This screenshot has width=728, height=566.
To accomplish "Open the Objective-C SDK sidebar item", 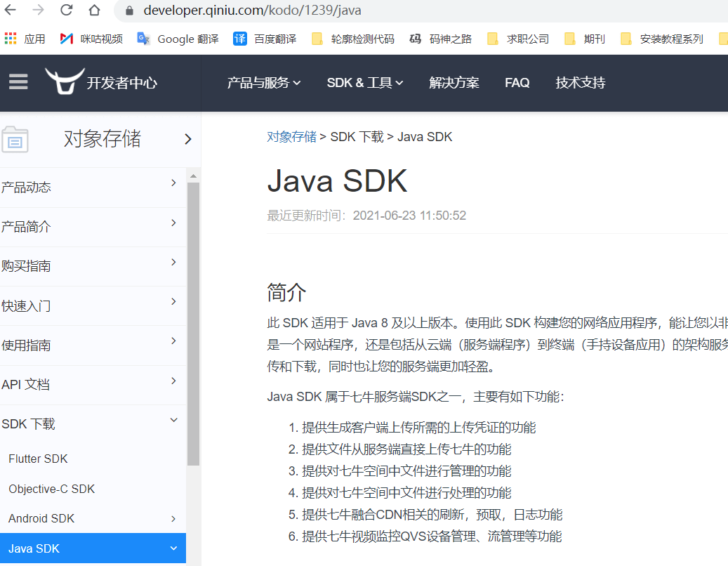I will point(51,489).
